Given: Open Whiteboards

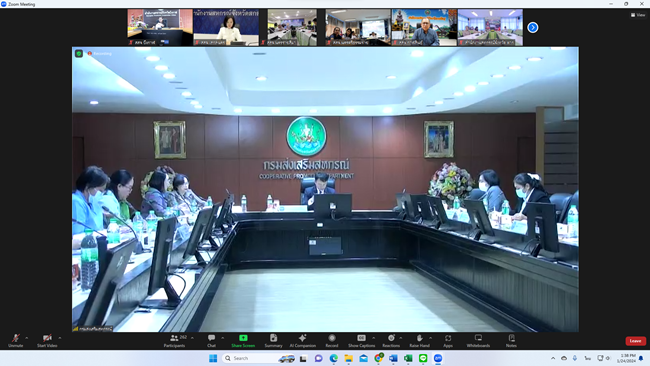Looking at the screenshot, I should (478, 341).
